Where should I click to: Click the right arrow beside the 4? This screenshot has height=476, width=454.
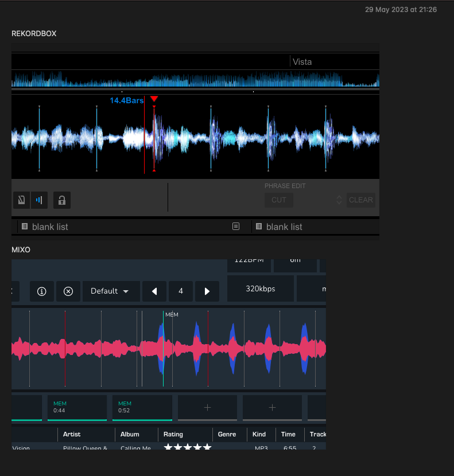[x=207, y=291]
